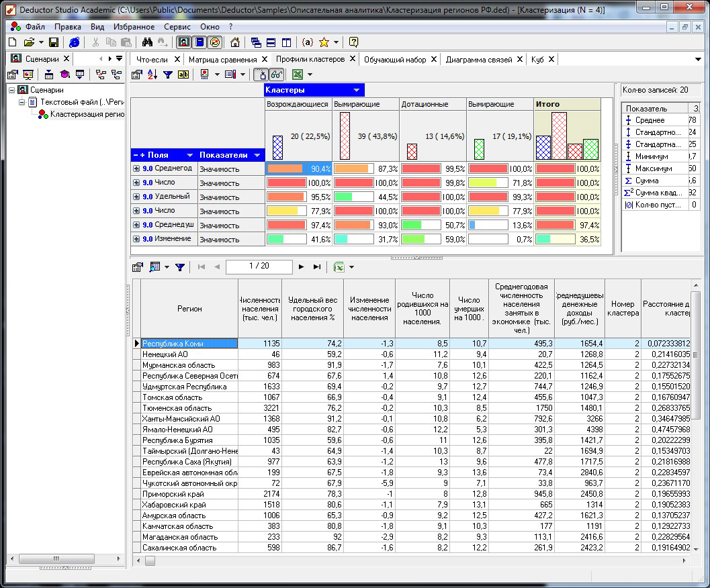Select Кластеризация регионов tree node
The height and width of the screenshot is (588, 710).
[87, 114]
